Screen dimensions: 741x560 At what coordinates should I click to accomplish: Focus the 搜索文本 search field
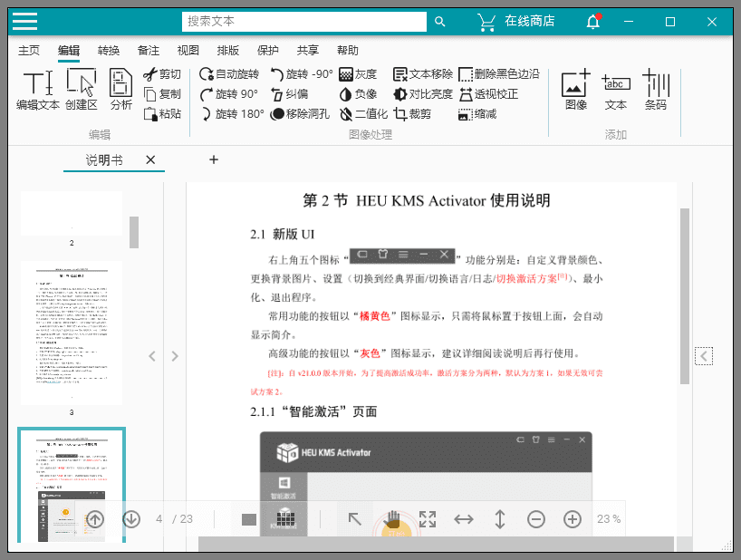click(303, 22)
